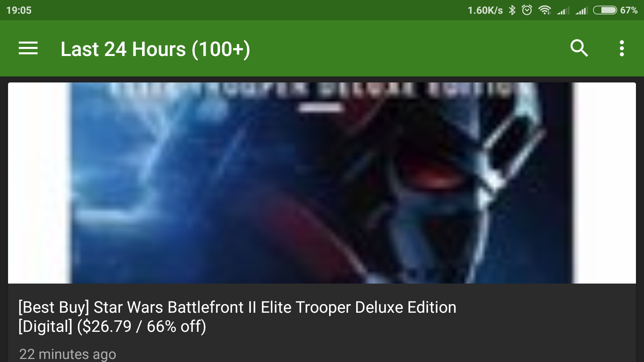Open the hamburger navigation drawer
This screenshot has height=362, width=644.
click(x=28, y=48)
